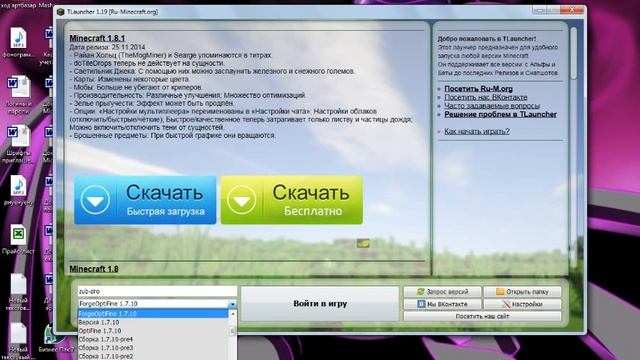
Task: Click the green 'Скачать Бесплатно' banner
Action: pyautogui.click(x=291, y=200)
